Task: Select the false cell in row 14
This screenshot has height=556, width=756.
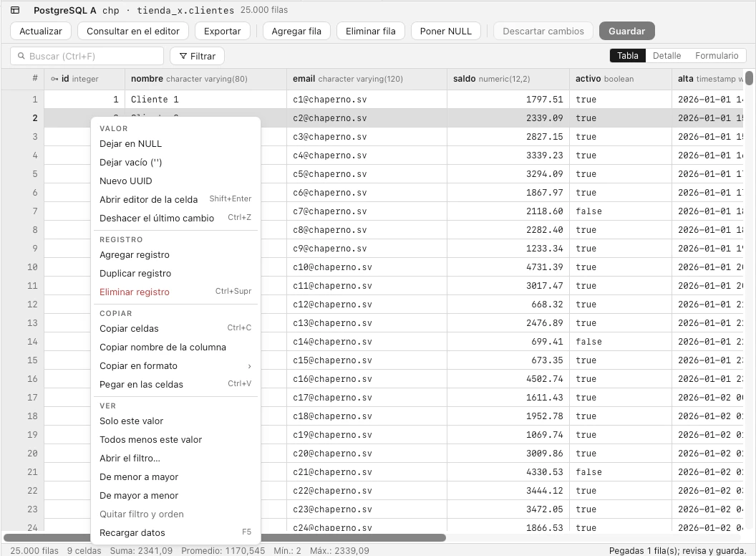Action: click(x=621, y=342)
